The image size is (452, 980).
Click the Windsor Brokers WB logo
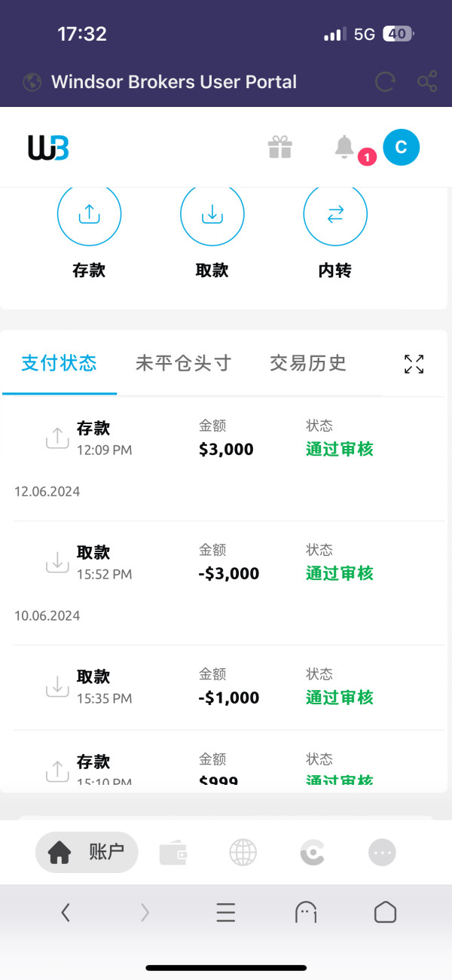point(49,148)
